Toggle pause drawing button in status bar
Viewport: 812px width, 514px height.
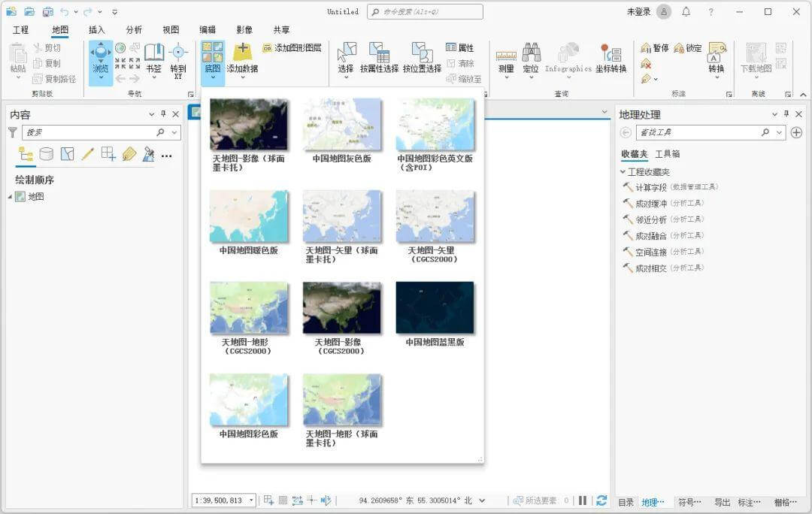[x=583, y=500]
